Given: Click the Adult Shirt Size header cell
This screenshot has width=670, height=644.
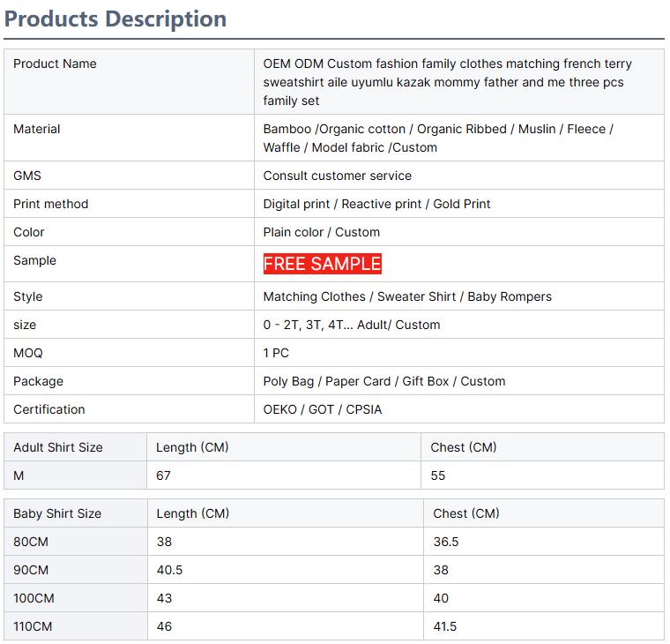Looking at the screenshot, I should tap(58, 447).
